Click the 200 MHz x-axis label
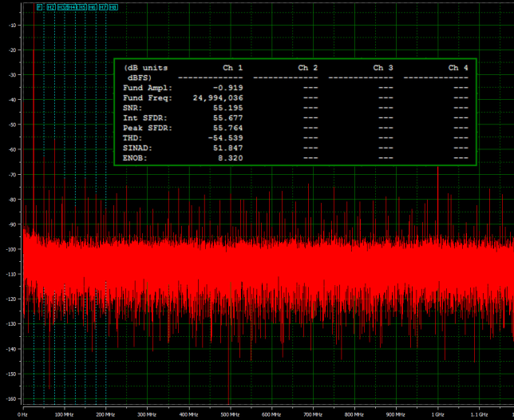 point(105,414)
